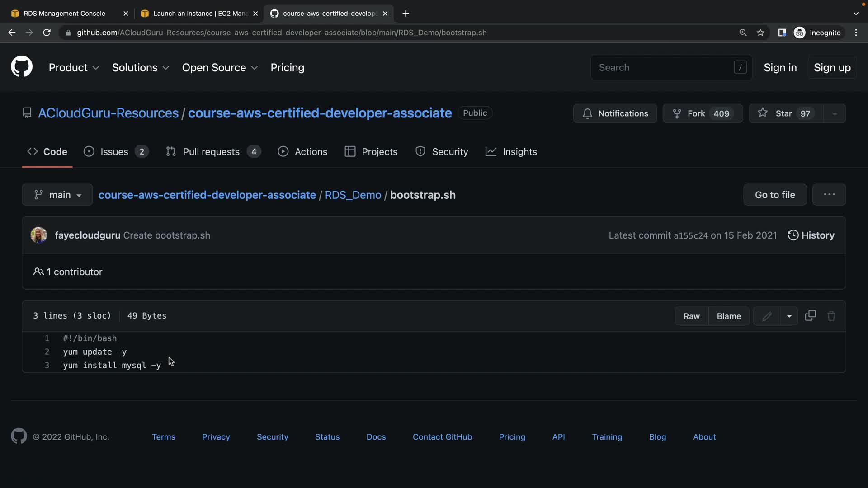
Task: Click fayecloudguru avatar thumbnail
Action: (x=39, y=235)
